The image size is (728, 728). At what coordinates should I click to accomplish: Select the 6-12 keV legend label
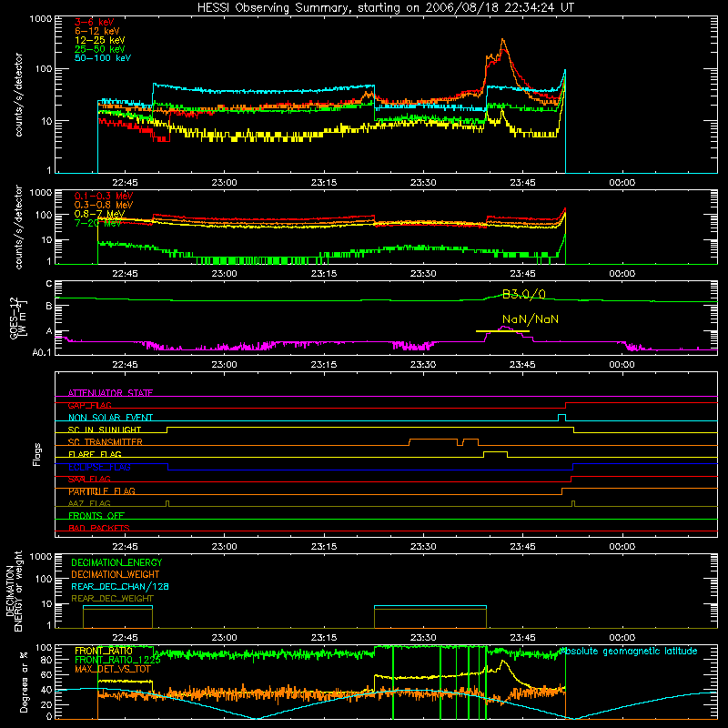click(x=97, y=31)
